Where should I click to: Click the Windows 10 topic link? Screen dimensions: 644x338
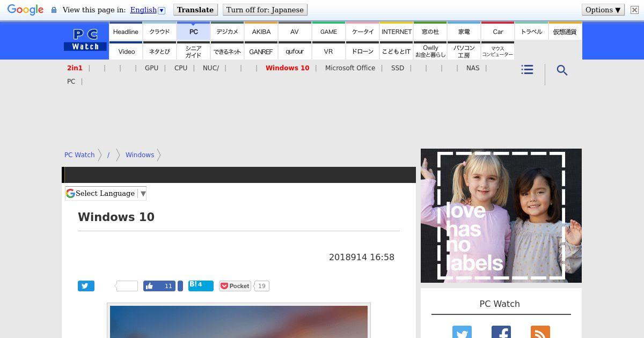coord(287,68)
